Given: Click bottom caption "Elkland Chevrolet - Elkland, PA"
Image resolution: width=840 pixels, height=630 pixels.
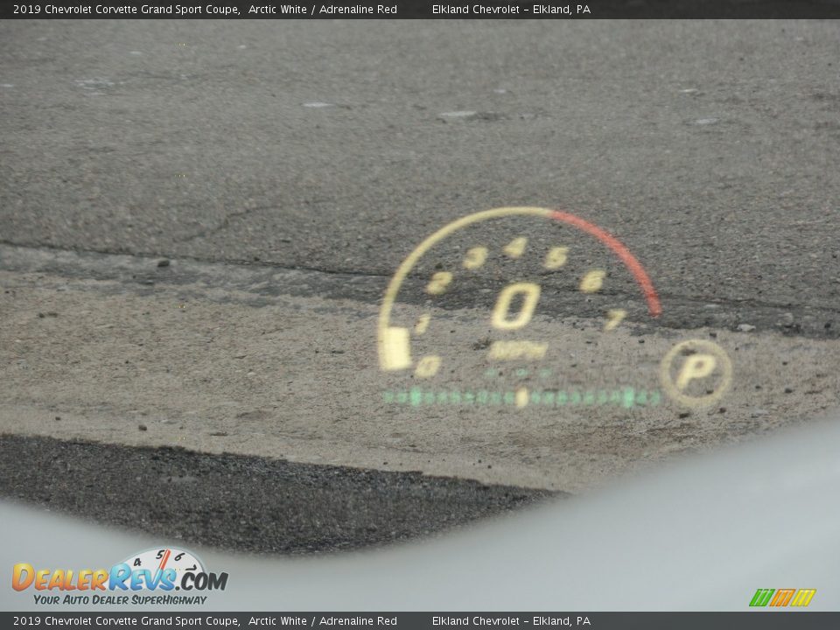Looking at the screenshot, I should pos(511,620).
